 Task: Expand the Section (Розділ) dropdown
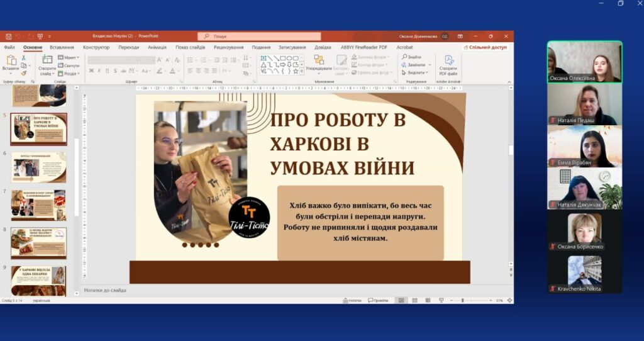(x=70, y=73)
